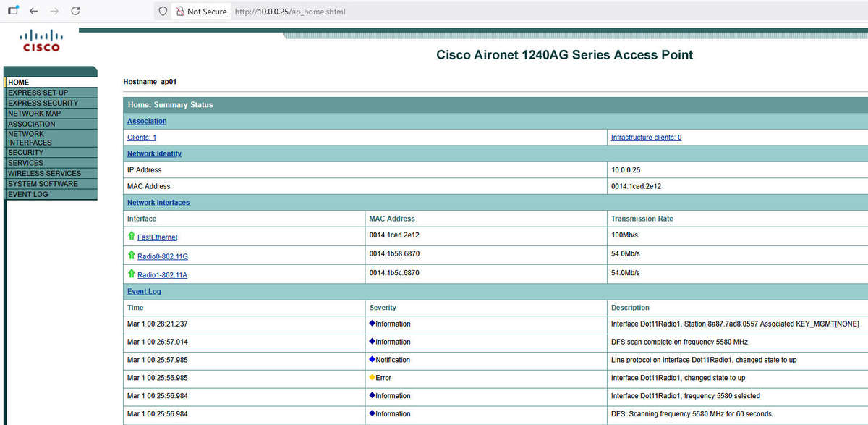Click the green up arrow beside Radio0-802.11G
Image resolution: width=868 pixels, height=425 pixels.
tap(132, 256)
